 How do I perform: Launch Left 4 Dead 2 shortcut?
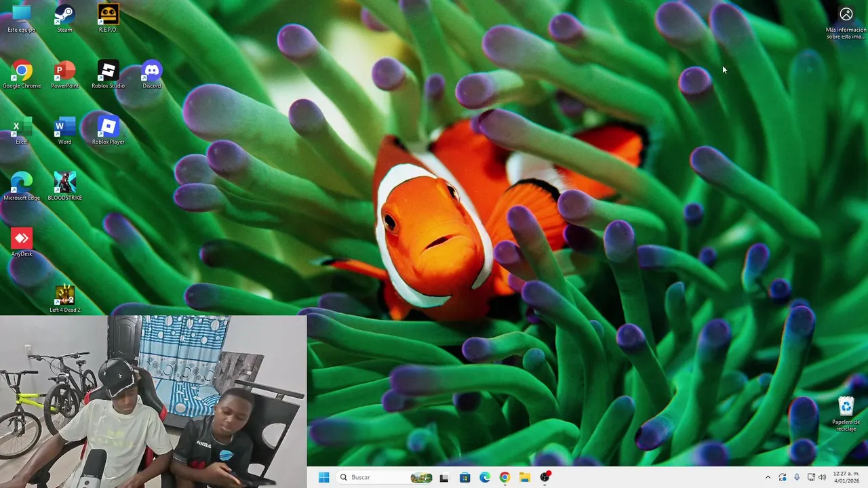point(64,298)
